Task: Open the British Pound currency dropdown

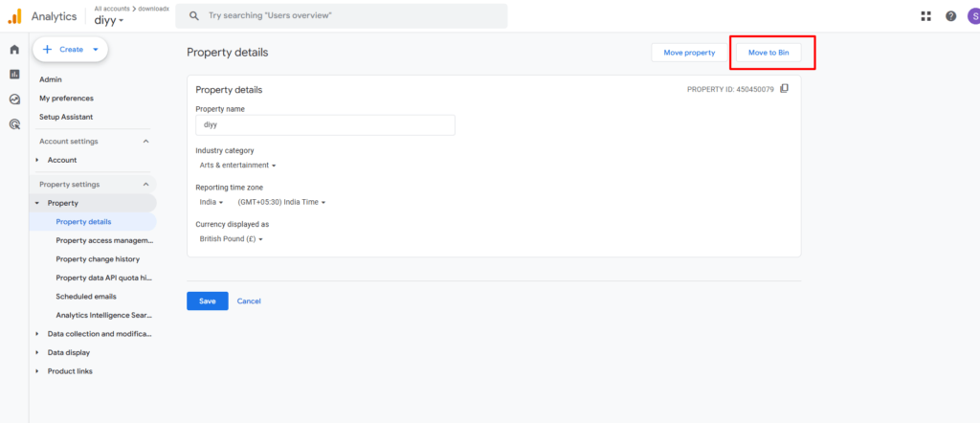Action: coord(231,239)
